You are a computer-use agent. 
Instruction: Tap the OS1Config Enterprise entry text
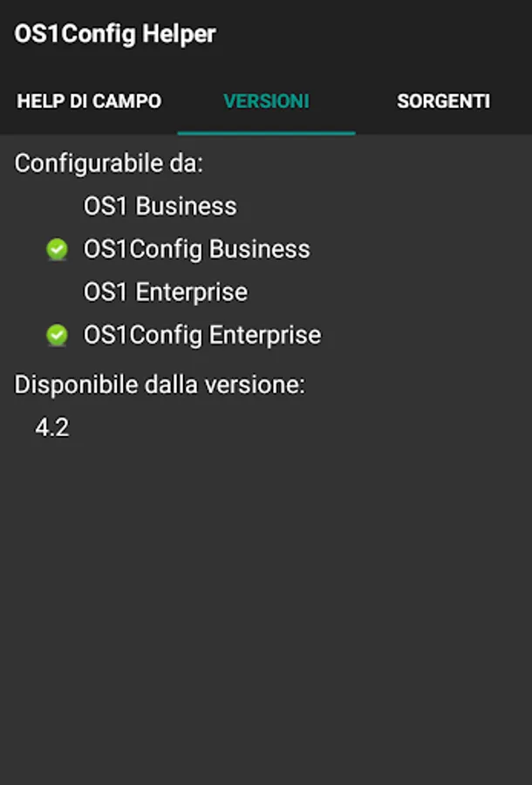click(x=201, y=335)
